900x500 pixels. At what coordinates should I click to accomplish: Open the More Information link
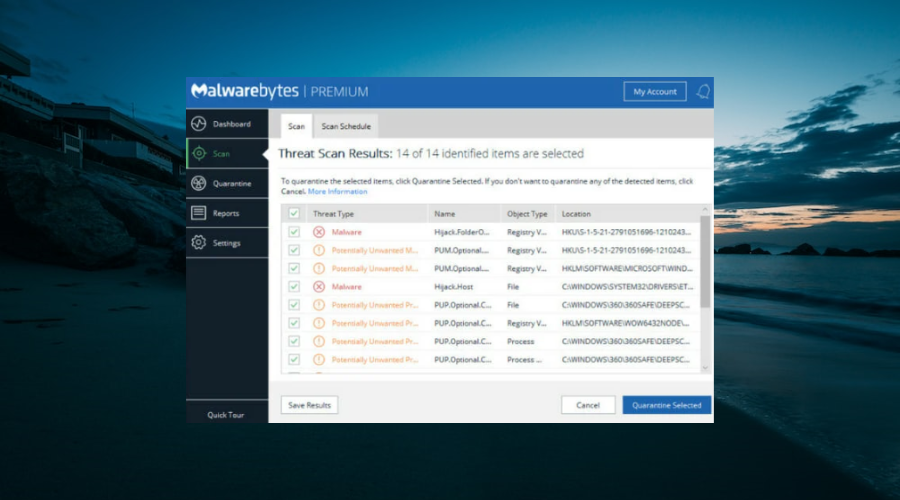point(338,191)
